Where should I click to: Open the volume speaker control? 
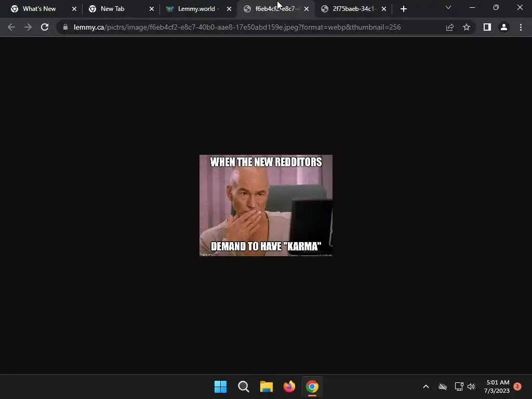click(x=471, y=387)
